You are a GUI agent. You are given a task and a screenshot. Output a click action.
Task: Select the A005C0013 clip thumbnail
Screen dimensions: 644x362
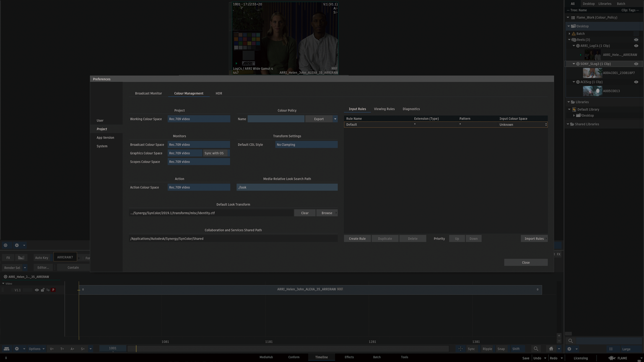tap(592, 91)
